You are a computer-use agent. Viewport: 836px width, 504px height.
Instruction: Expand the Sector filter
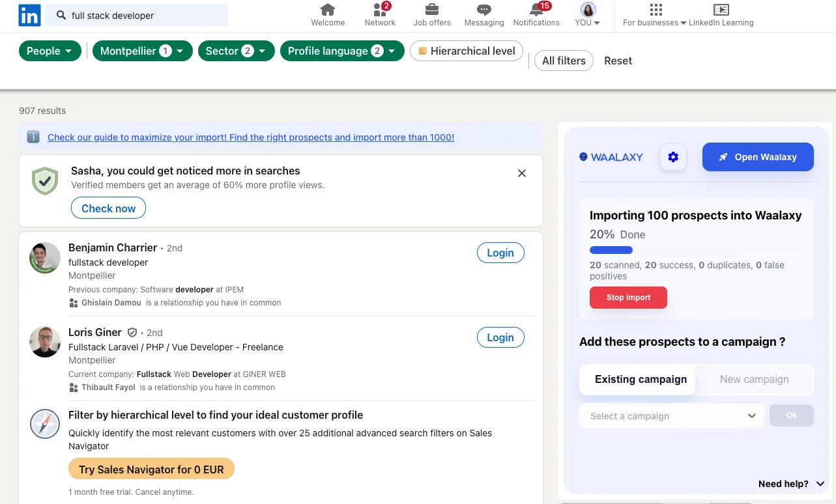pyautogui.click(x=236, y=51)
